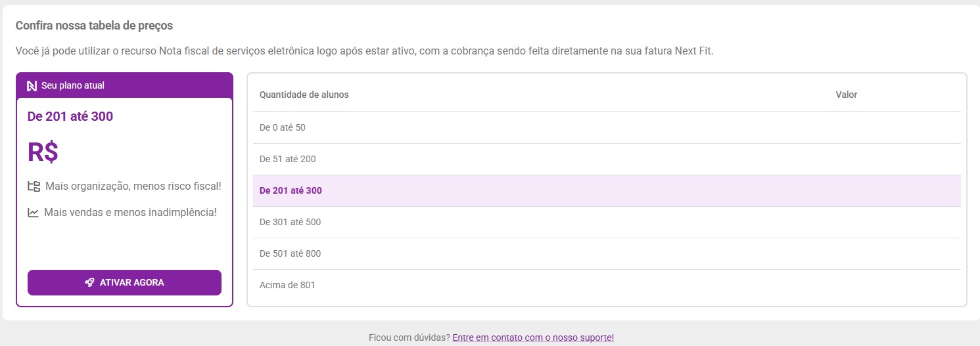
Task: Select the De 501 até 800 row
Action: (x=607, y=253)
